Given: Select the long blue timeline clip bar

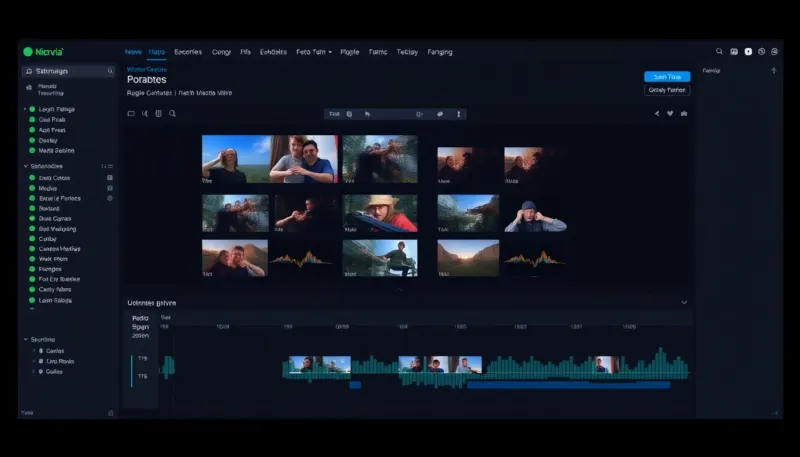Looking at the screenshot, I should pos(568,385).
